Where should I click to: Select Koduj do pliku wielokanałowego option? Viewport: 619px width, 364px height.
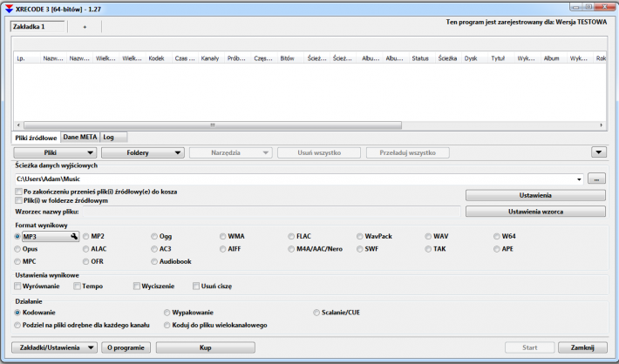pyautogui.click(x=167, y=326)
